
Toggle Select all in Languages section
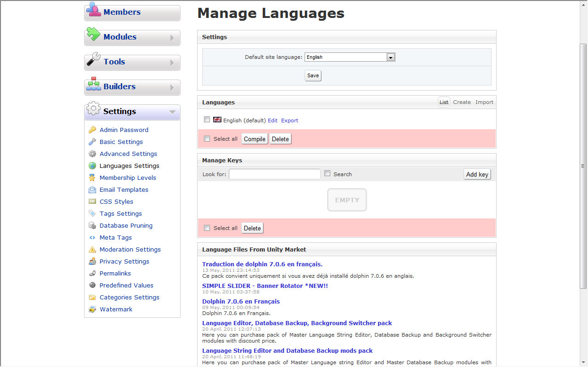click(207, 139)
